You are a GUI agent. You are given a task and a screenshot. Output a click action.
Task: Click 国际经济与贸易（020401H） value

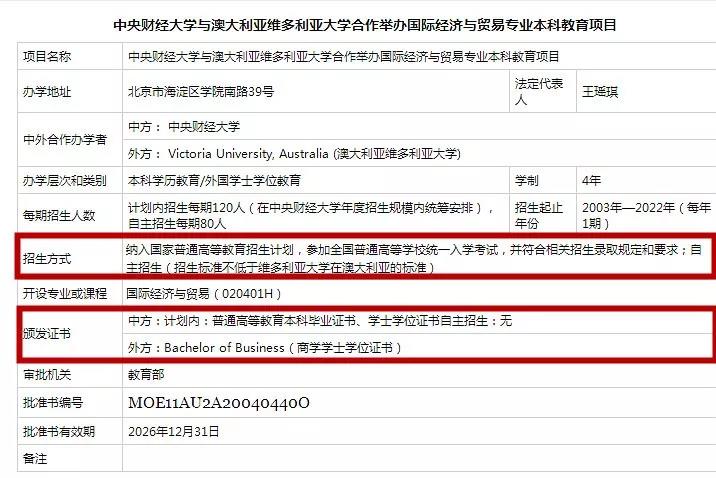(x=204, y=293)
